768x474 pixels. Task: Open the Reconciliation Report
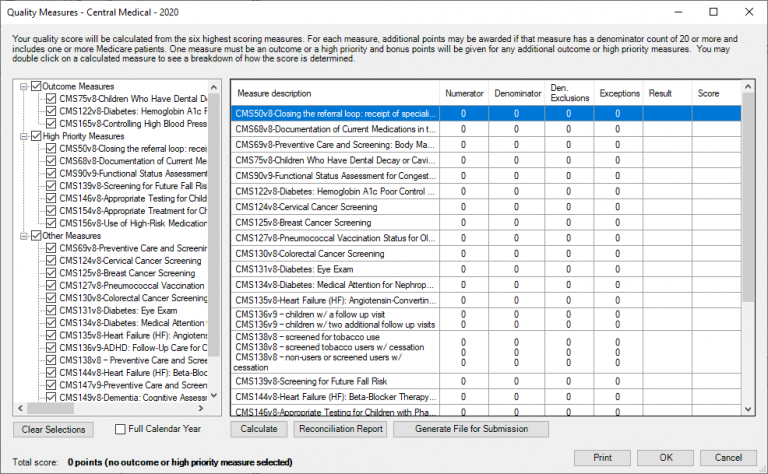tap(340, 429)
